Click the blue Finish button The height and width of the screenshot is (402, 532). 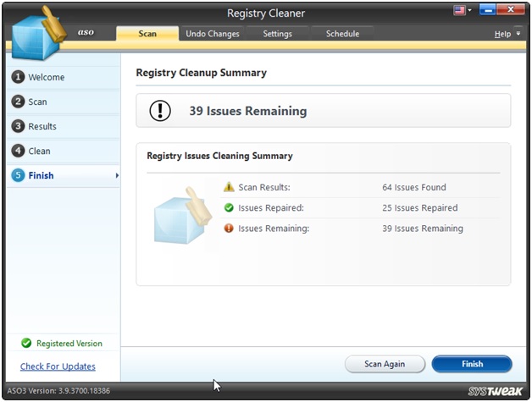tap(472, 364)
